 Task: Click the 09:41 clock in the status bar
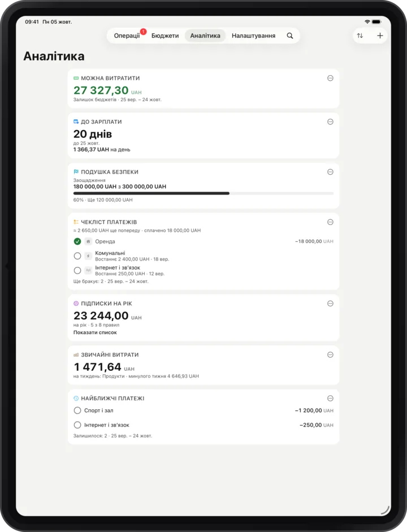[x=32, y=21]
